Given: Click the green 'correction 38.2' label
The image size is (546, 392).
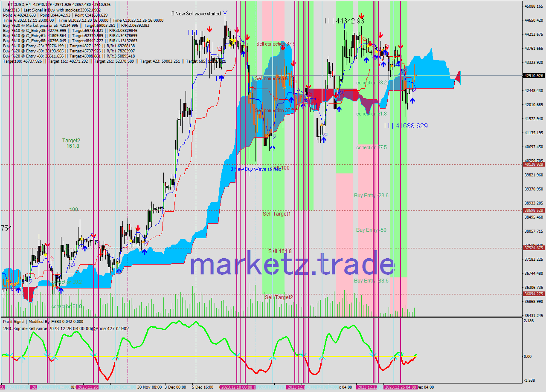Looking at the screenshot, I should click(x=372, y=83).
